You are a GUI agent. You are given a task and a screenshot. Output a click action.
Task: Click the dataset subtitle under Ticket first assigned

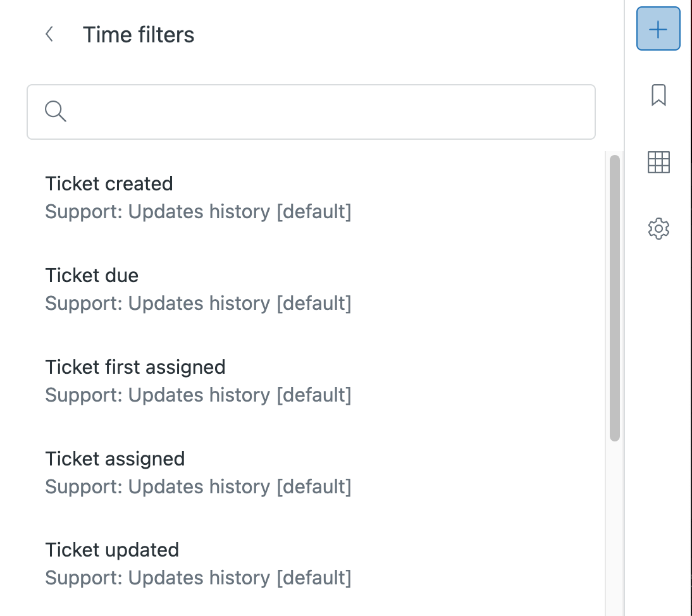(x=198, y=395)
